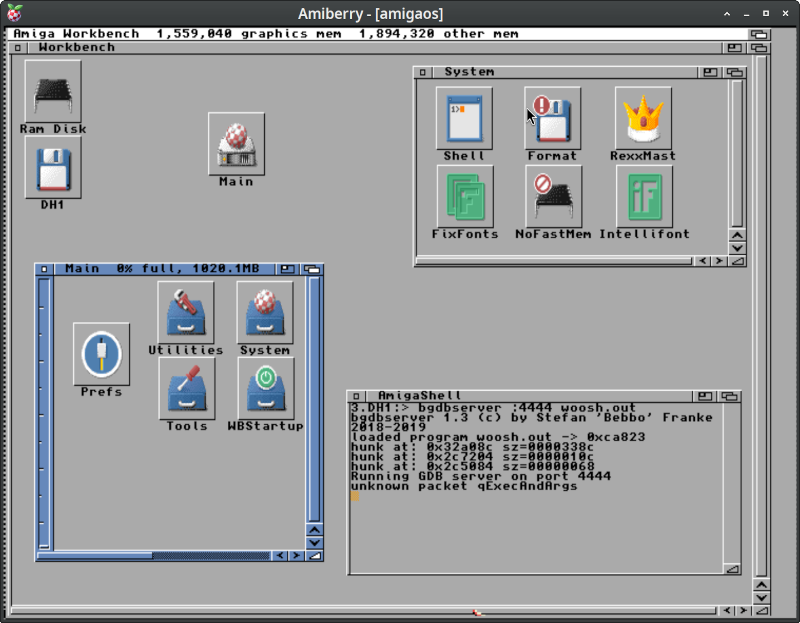Click down scroll arrow in Main window
The height and width of the screenshot is (623, 800).
point(315,543)
